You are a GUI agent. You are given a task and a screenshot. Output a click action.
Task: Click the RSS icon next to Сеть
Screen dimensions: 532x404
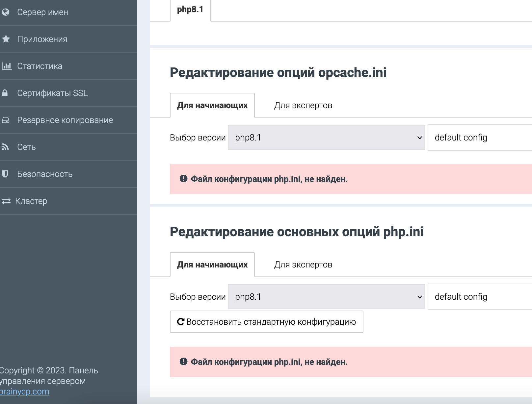tap(6, 147)
